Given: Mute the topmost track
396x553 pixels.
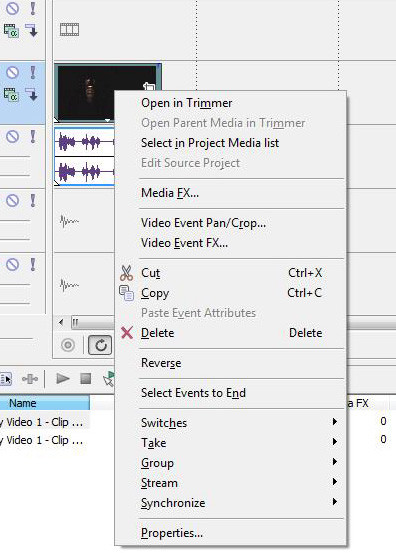Looking at the screenshot, I should (13, 8).
